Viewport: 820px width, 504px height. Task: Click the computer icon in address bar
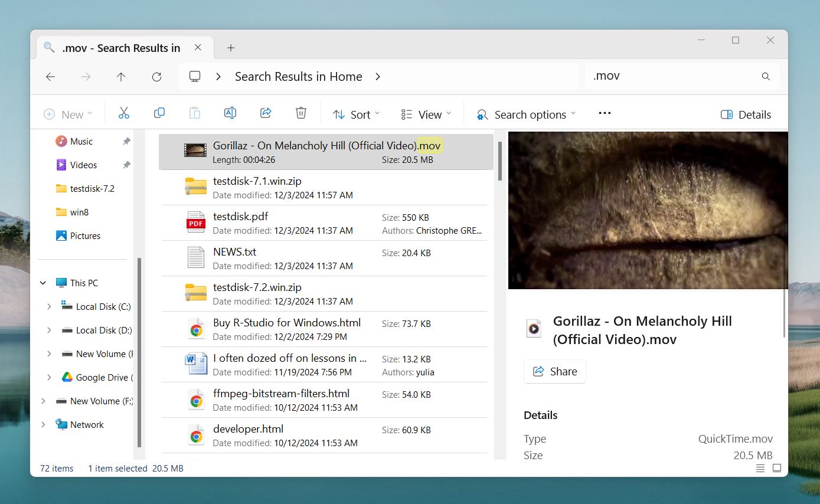point(195,77)
